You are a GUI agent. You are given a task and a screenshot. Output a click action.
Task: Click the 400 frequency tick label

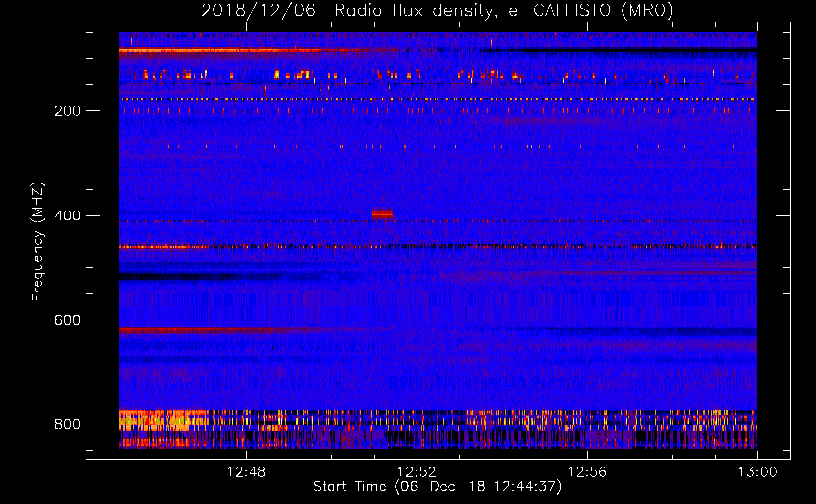point(68,216)
